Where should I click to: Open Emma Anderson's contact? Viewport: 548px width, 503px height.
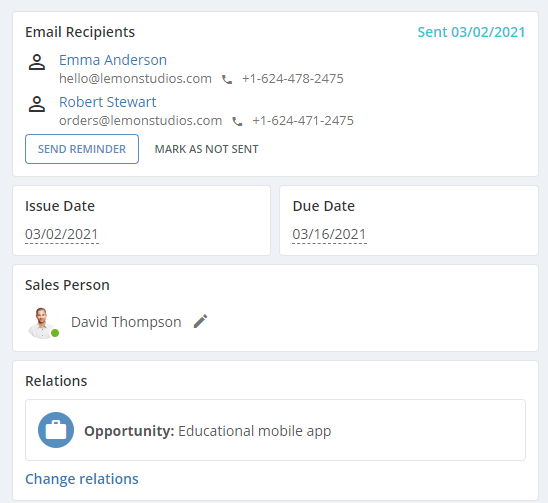click(113, 60)
